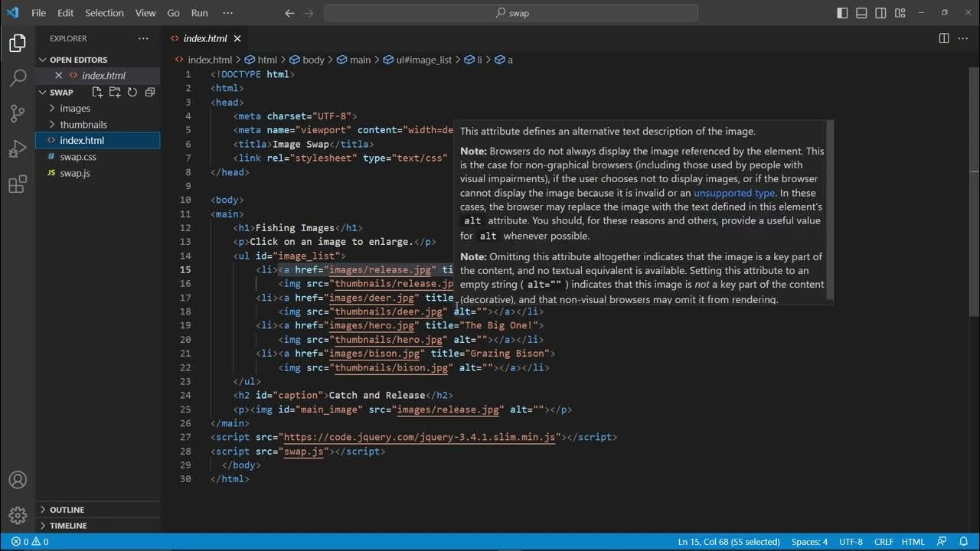
Task: Open the Run menu
Action: click(x=199, y=13)
